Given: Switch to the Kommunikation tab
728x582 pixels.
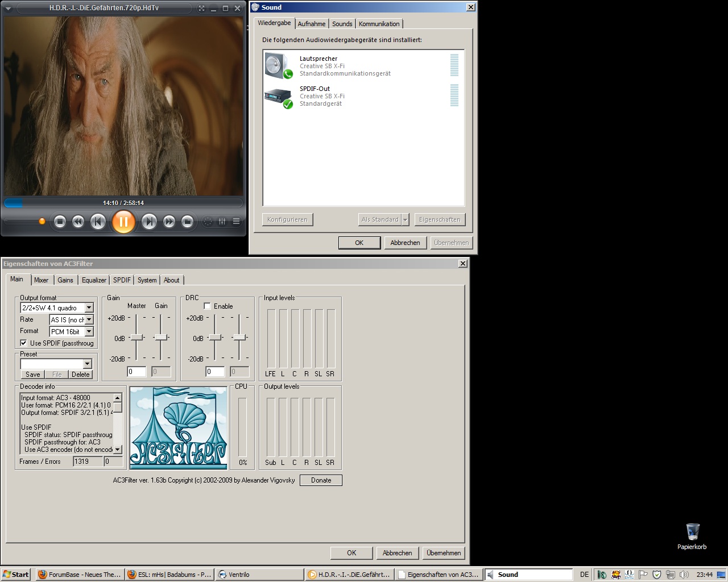Looking at the screenshot, I should point(379,24).
